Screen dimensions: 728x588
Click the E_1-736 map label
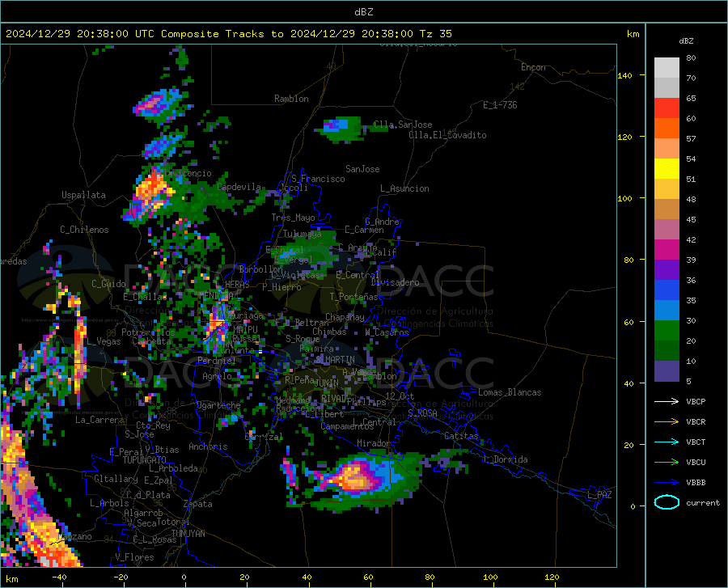click(x=500, y=105)
